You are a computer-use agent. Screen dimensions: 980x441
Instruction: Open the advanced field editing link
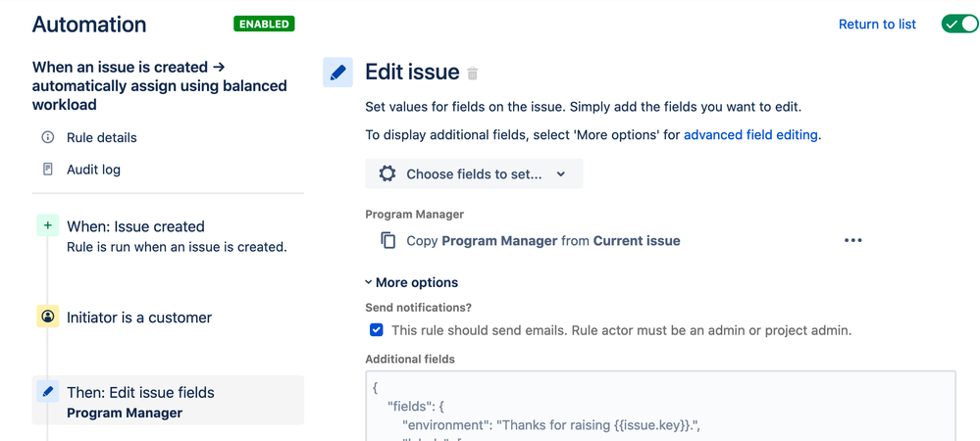click(750, 135)
